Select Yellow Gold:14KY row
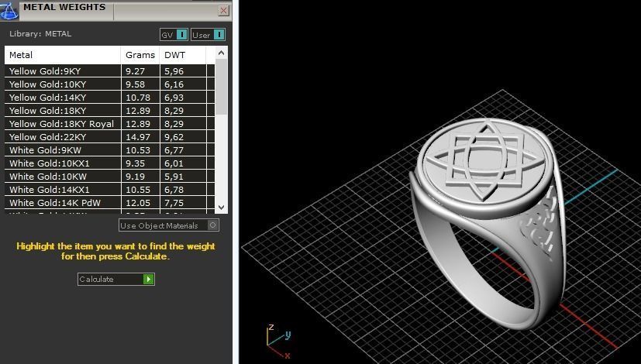This screenshot has width=641, height=364. [109, 98]
